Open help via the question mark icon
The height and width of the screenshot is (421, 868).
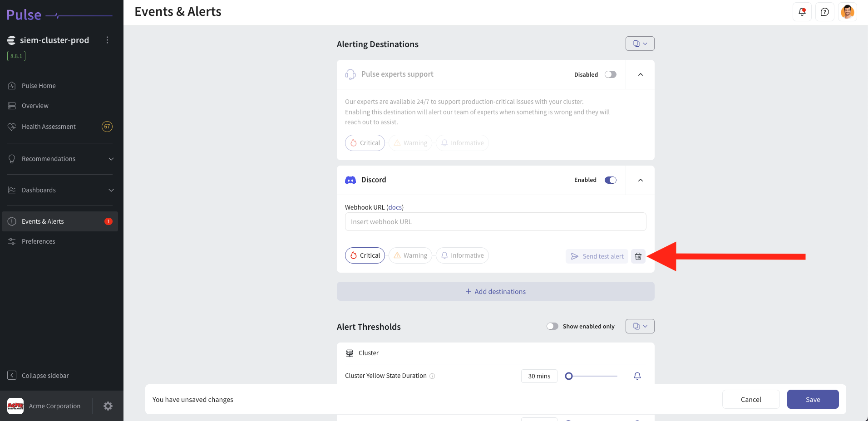click(825, 11)
